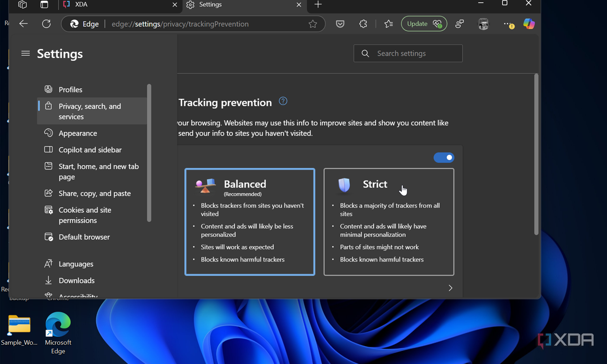Refresh the page with the reload icon
This screenshot has height=364, width=607.
47,24
